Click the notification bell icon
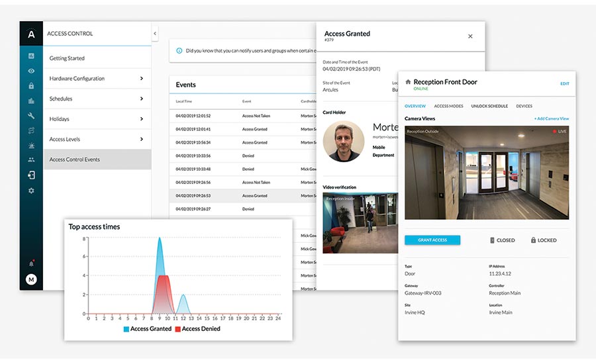Viewport: 596px width, 364px height. tap(31, 263)
